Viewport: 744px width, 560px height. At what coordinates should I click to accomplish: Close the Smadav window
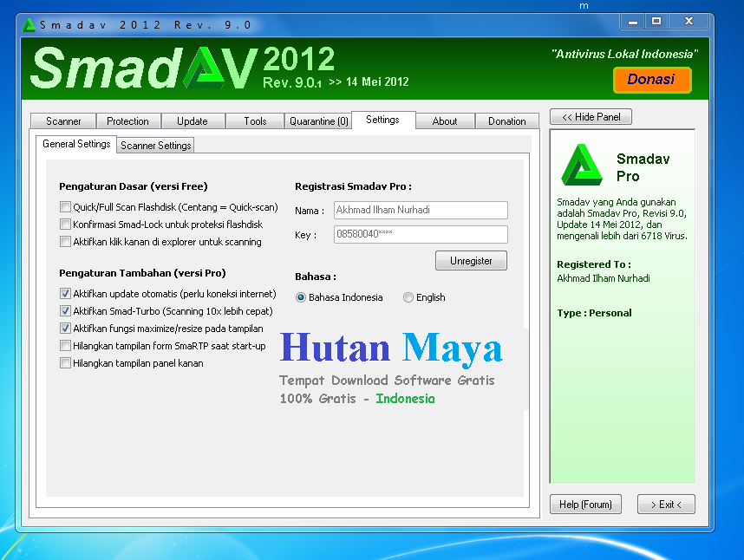click(x=689, y=22)
